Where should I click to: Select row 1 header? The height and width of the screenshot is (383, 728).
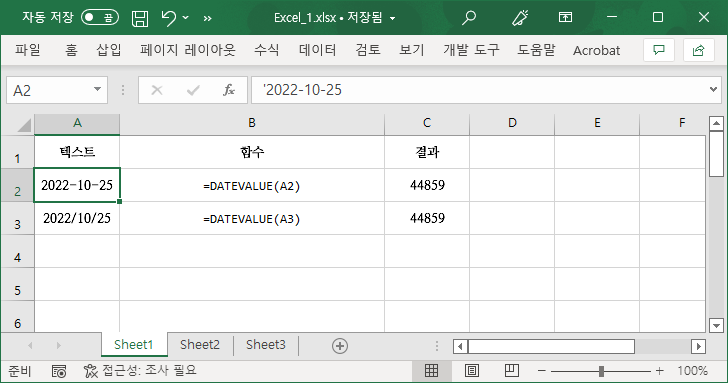(18, 152)
